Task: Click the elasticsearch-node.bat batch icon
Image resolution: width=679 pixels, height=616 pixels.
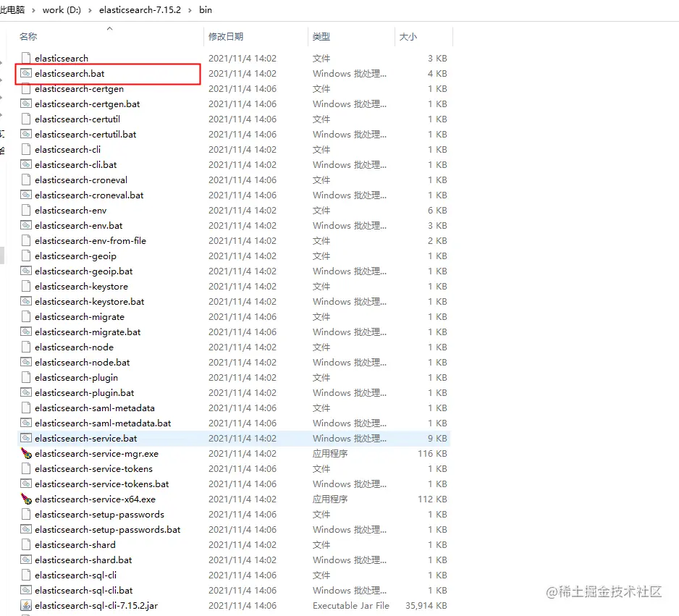Action: click(x=26, y=362)
